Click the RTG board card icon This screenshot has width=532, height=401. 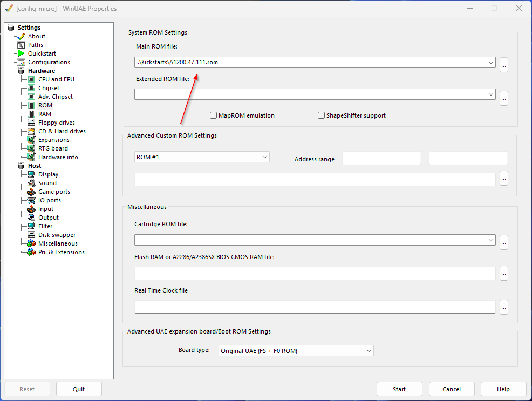tap(31, 148)
